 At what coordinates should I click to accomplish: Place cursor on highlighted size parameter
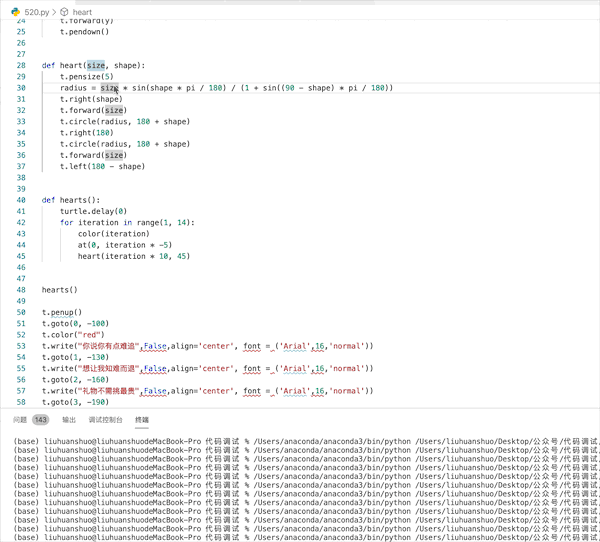pos(96,65)
